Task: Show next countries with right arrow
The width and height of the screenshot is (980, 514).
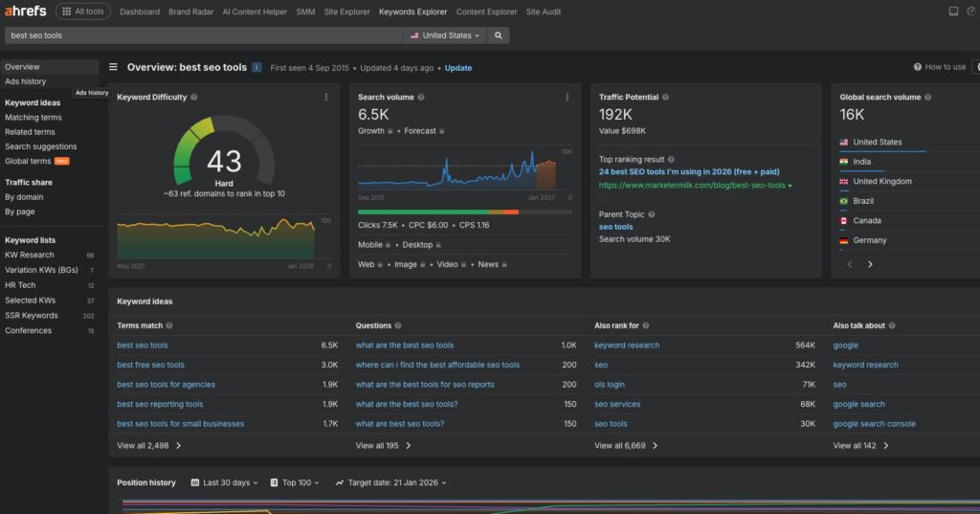Action: click(x=870, y=264)
